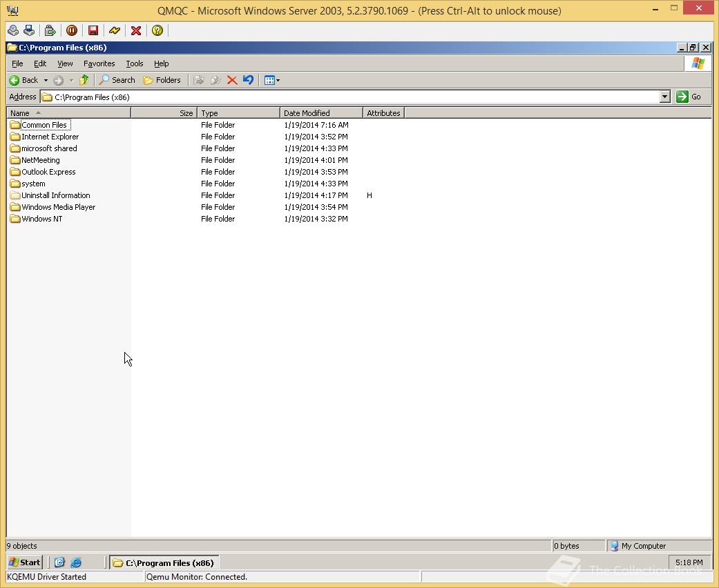
Task: Click the Copy To toolbar icon
Action: [215, 80]
